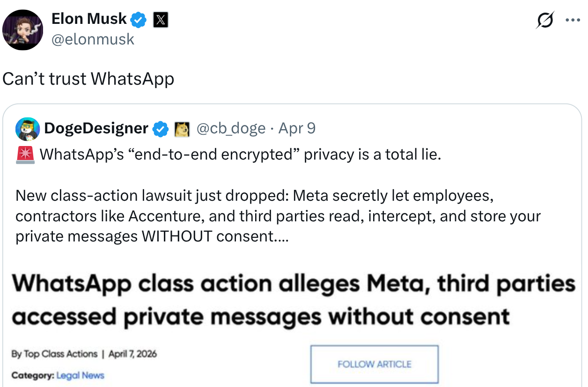Click the Doge affiliate badge beside DogeDesigner
588x387 pixels.
click(182, 129)
